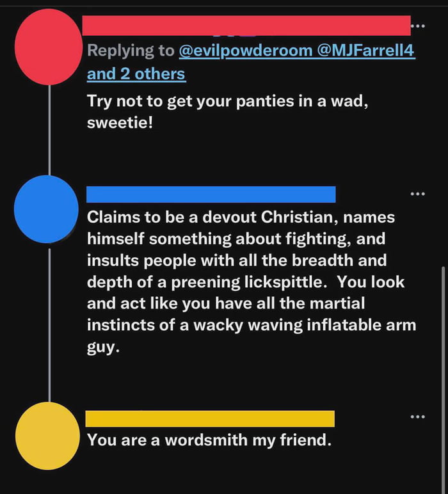Click the red redacted username bar
Screen dimensions: 448x494
[246, 26]
